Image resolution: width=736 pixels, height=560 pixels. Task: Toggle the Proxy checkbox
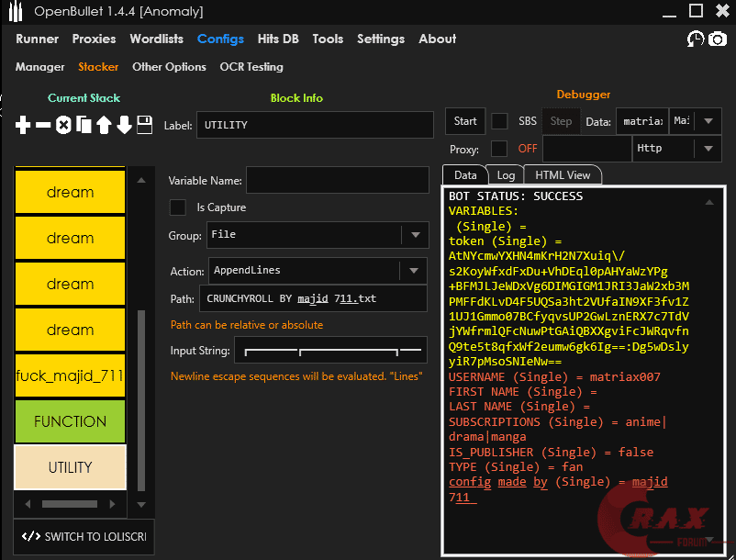pos(499,149)
